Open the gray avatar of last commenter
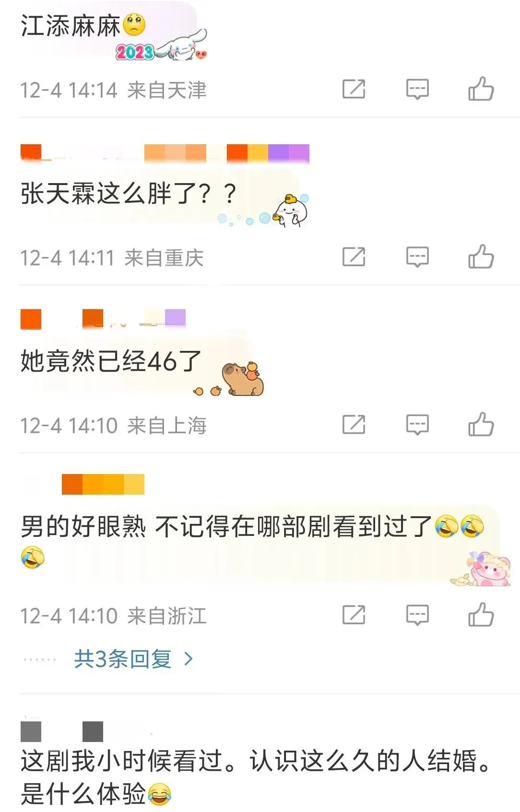 (31, 731)
